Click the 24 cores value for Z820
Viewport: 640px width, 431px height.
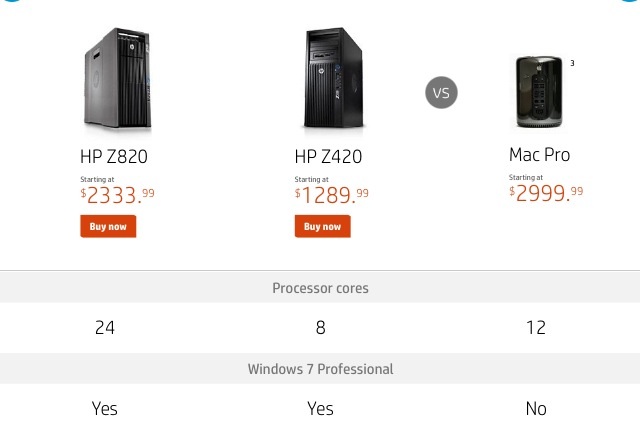105,327
